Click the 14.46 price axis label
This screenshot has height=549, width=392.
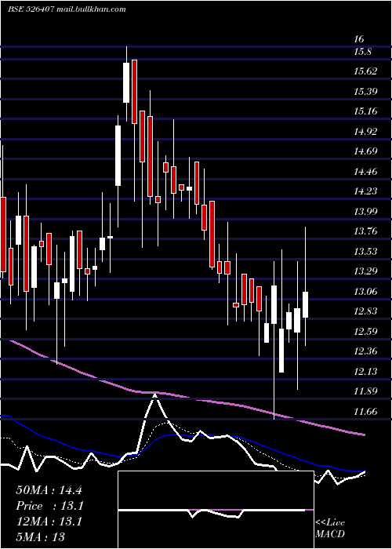point(365,172)
